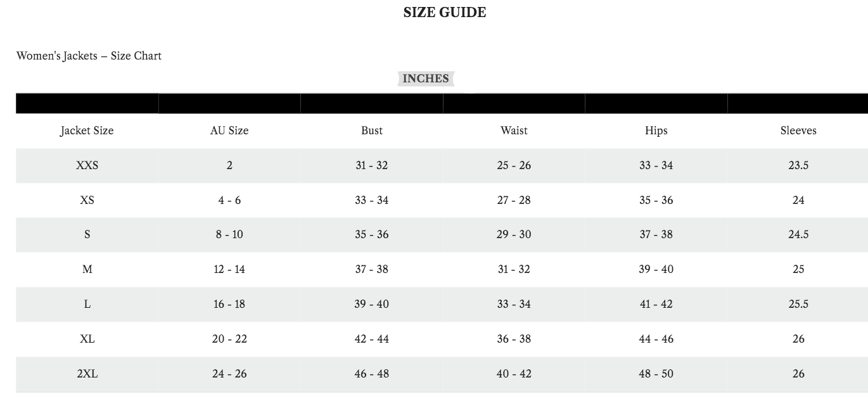This screenshot has width=868, height=406.
Task: Select the XS jacket size row label
Action: tap(87, 200)
